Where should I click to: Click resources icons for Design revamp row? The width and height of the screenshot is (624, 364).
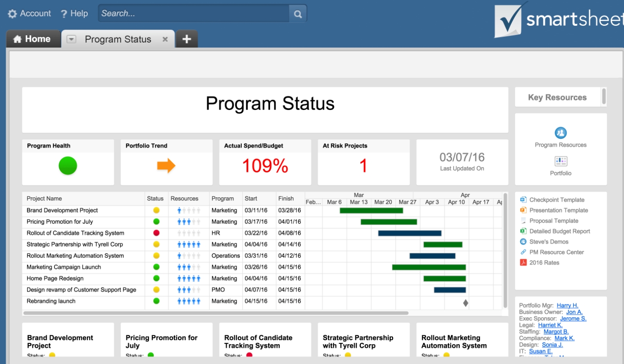(189, 290)
